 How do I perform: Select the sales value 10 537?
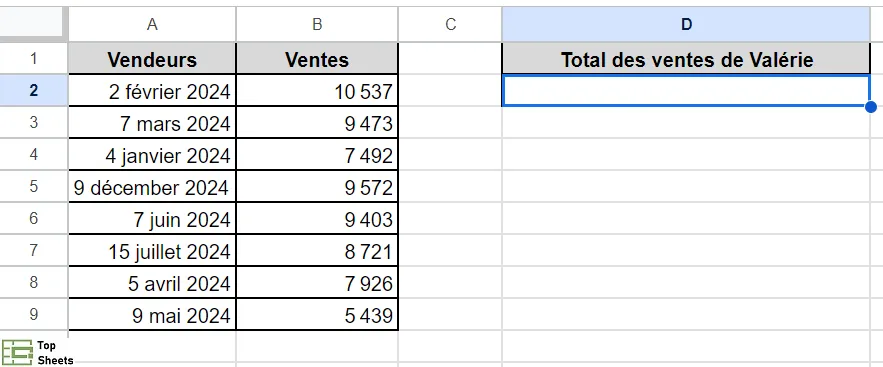pos(317,90)
